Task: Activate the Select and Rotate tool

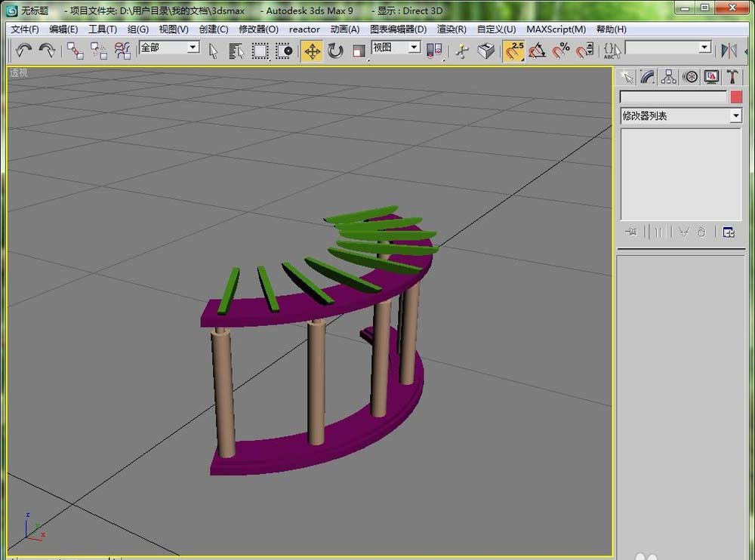Action: (335, 51)
